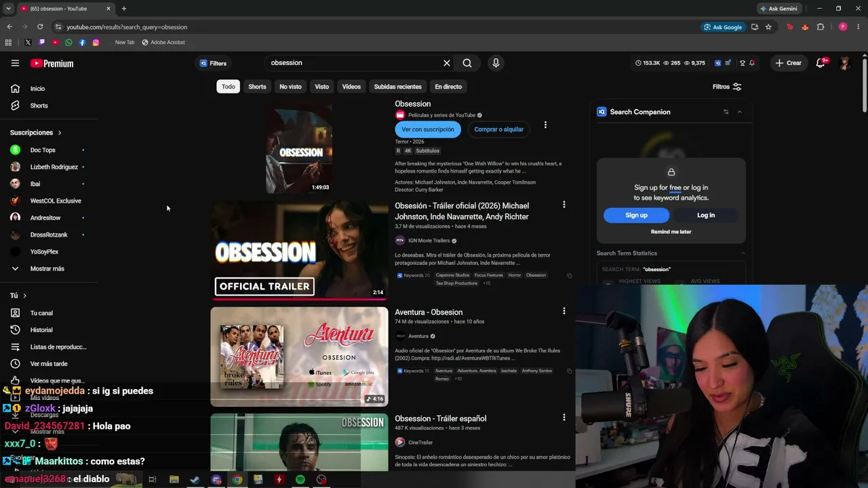
Task: Open the vidIQ Filters button
Action: pyautogui.click(x=213, y=63)
